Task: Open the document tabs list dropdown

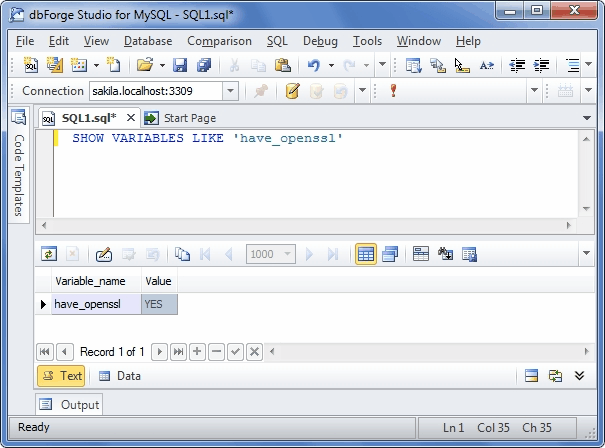Action: (x=586, y=118)
